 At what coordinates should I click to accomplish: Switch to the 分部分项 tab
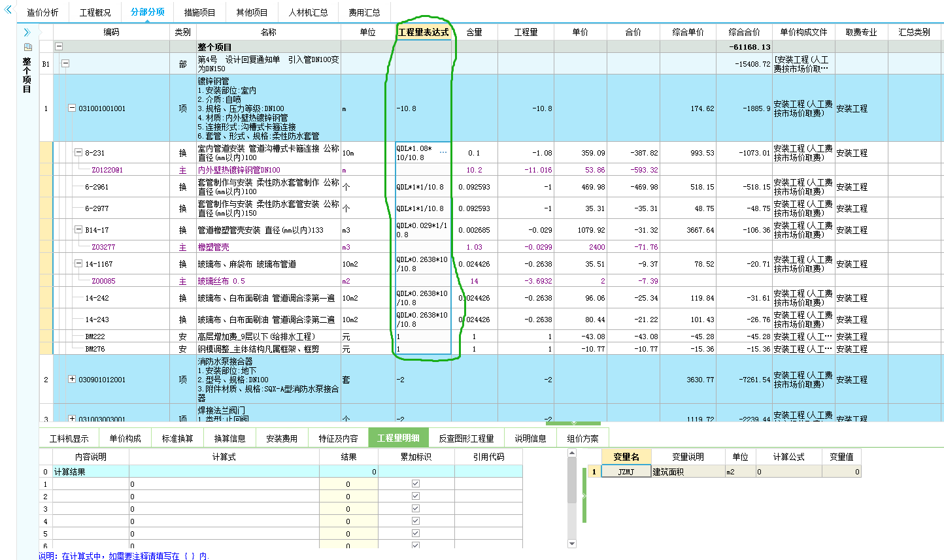click(147, 12)
